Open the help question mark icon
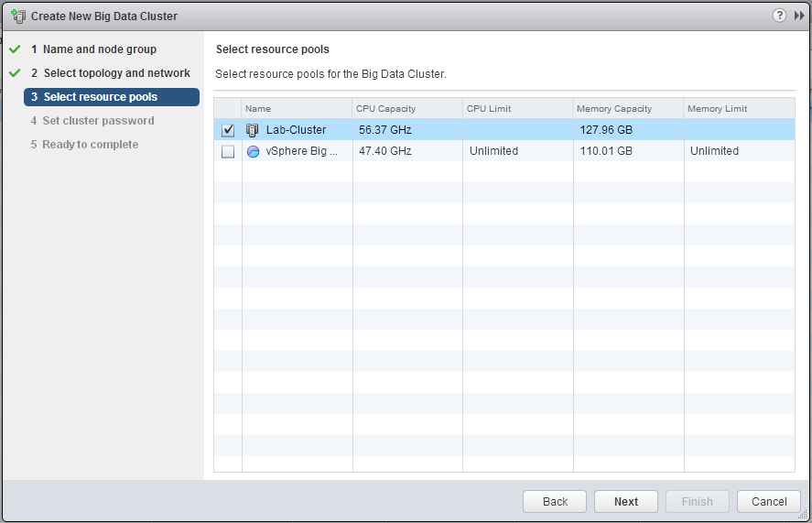 [x=779, y=16]
